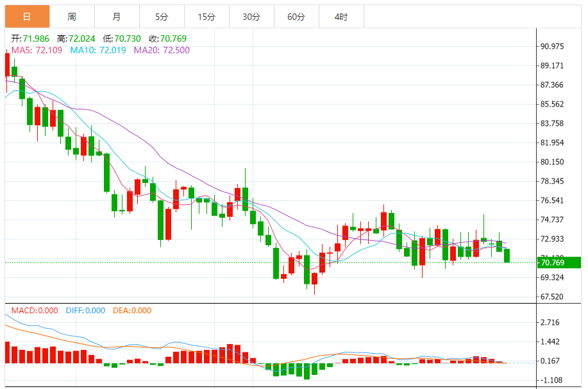The image size is (588, 389).
Task: Open the 5分 chart tab
Action: point(162,17)
